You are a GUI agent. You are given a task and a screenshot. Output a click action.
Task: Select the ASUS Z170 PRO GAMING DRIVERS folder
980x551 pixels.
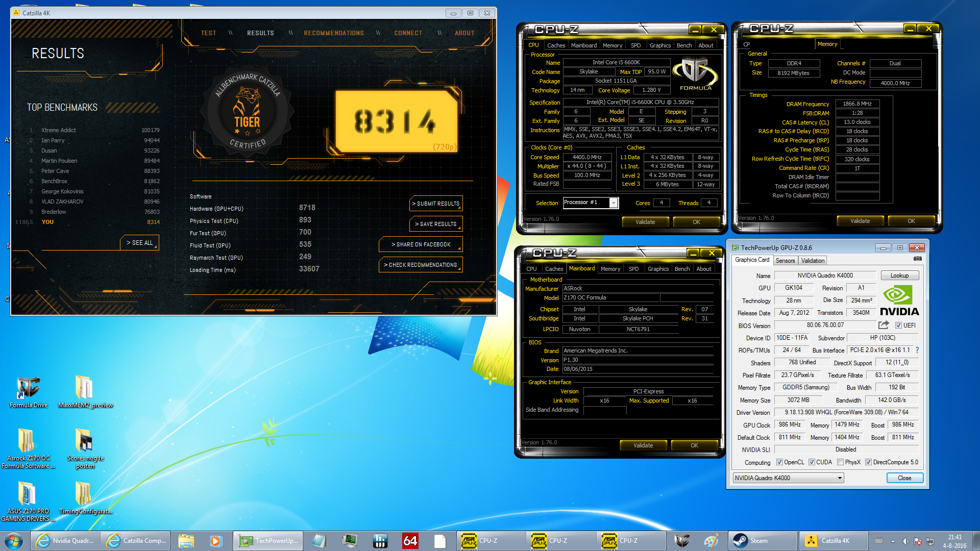(x=27, y=502)
